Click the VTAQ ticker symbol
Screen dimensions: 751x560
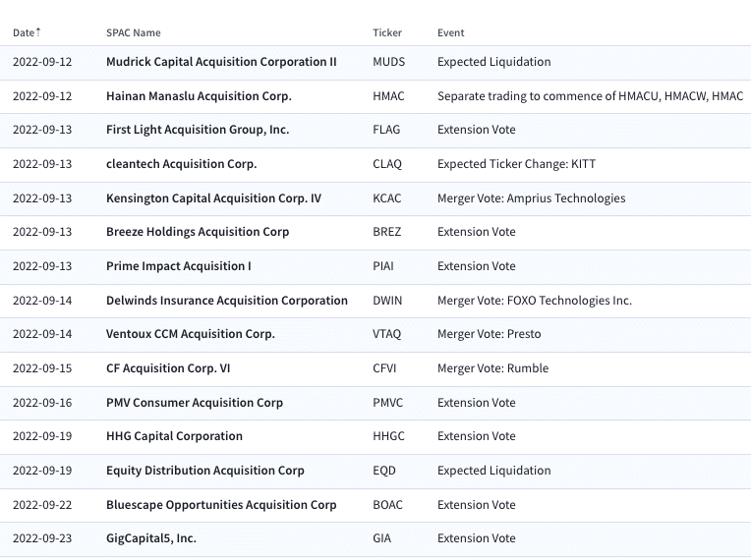point(386,334)
